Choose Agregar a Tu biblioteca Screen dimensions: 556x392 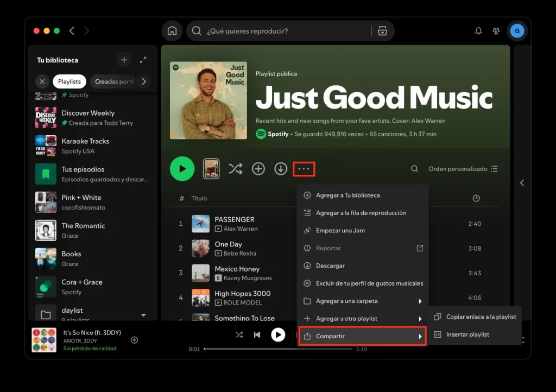[362, 195]
